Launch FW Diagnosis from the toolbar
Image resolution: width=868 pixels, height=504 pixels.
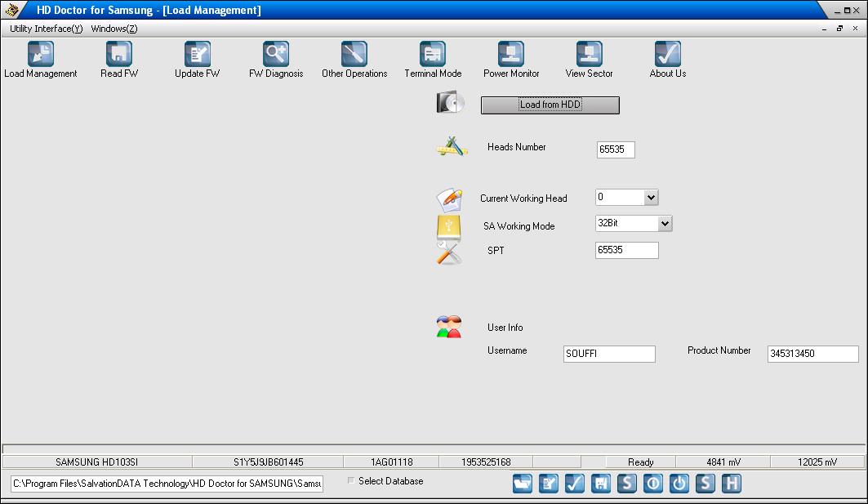tap(276, 54)
